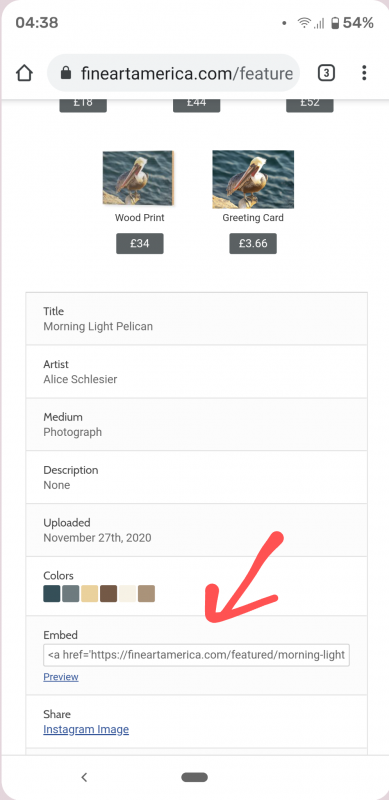Tap the Android home pill
Image resolution: width=389 pixels, height=800 pixels.
(194, 777)
